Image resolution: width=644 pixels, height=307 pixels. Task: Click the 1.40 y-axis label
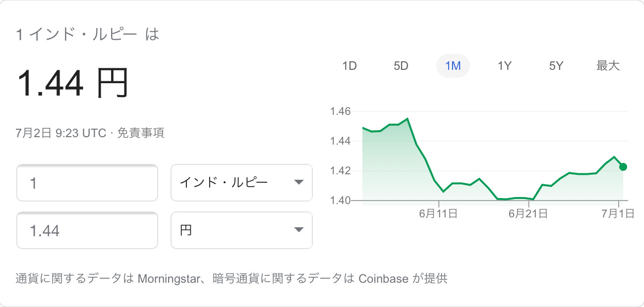click(340, 201)
